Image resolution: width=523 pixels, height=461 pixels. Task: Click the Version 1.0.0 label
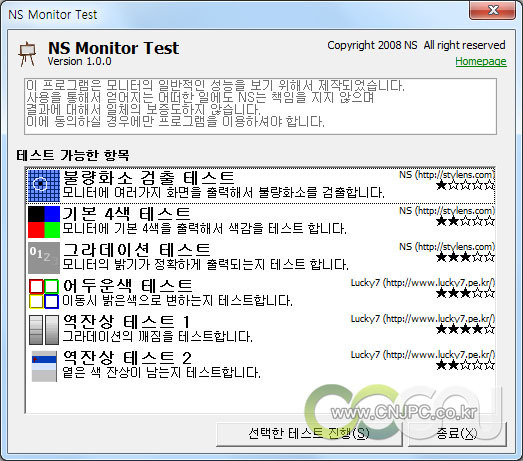(x=79, y=61)
